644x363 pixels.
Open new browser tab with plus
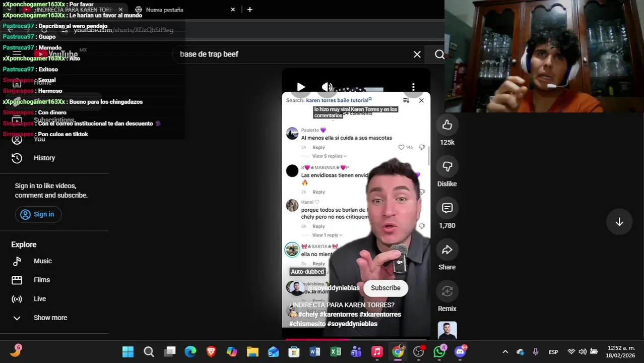point(249,10)
